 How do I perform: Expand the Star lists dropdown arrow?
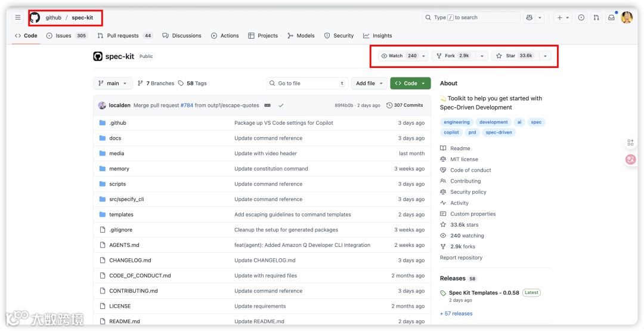tap(545, 56)
